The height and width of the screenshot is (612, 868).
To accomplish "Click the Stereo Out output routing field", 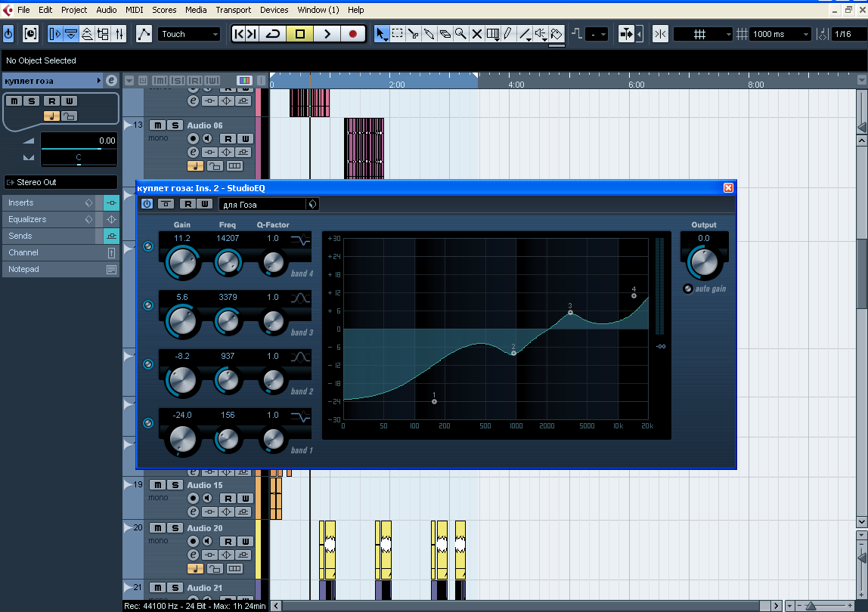I will point(61,182).
